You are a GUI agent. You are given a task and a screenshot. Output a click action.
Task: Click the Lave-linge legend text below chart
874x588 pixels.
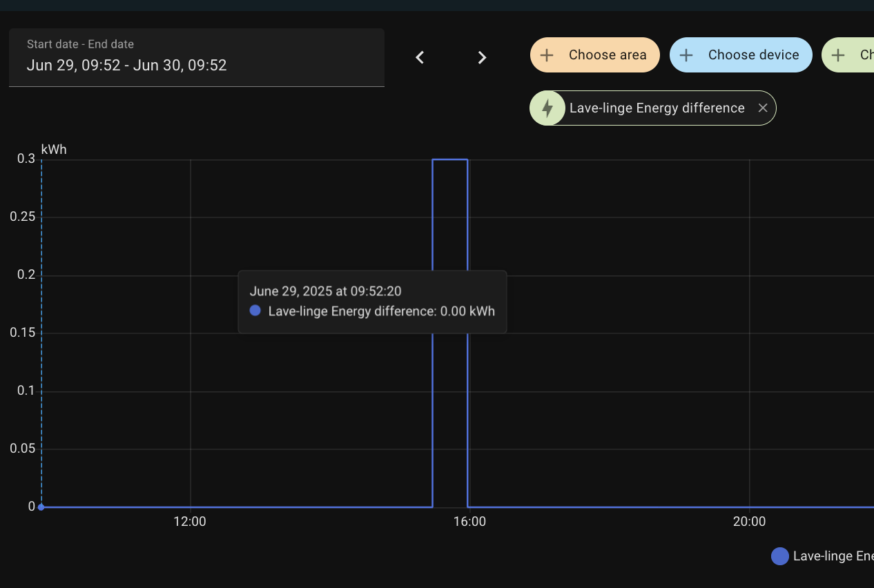(833, 556)
